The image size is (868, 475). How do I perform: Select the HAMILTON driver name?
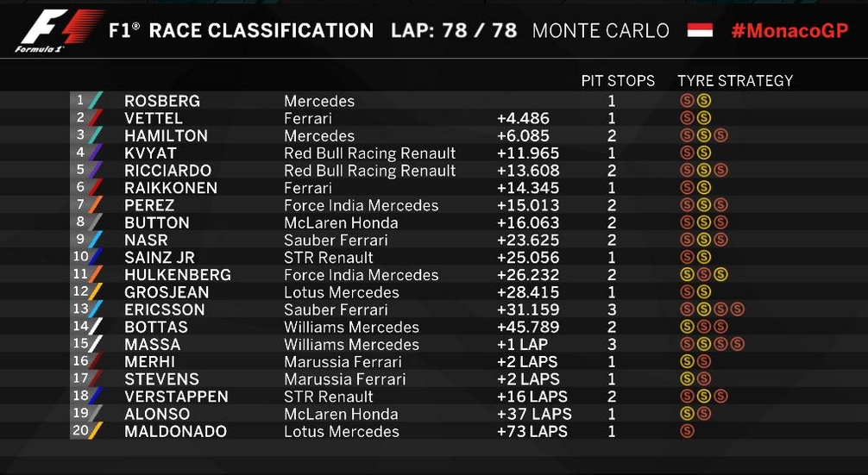pos(166,135)
